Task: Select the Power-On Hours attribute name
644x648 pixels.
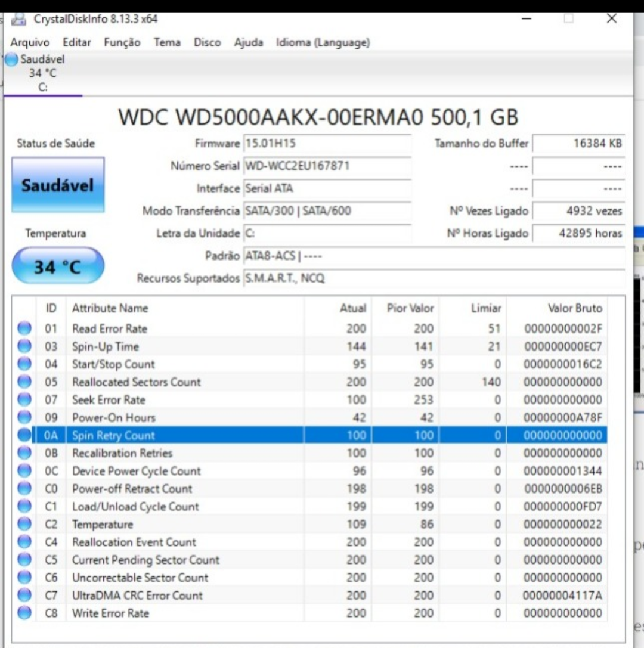Action: [x=114, y=417]
